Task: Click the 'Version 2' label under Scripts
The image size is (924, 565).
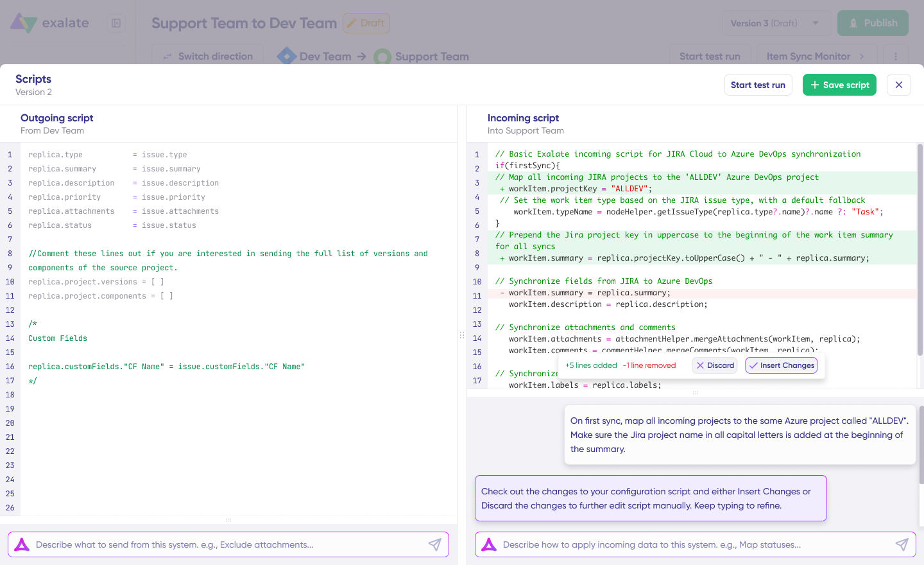Action: coord(34,92)
